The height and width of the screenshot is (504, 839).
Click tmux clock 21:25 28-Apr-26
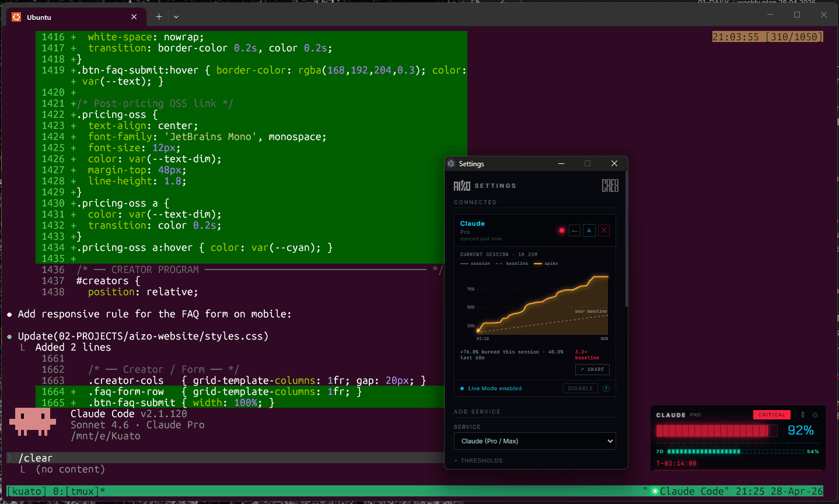coord(779,491)
